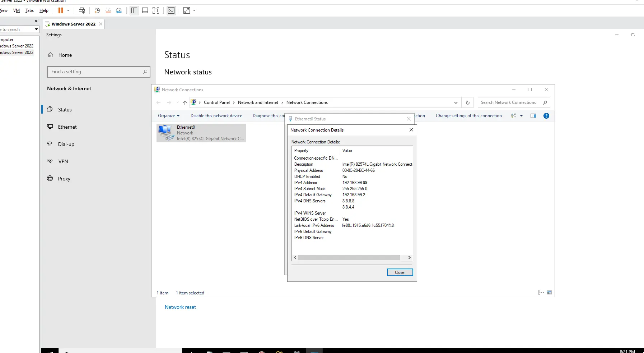
Task: Open the snapshot manager
Action: click(119, 10)
